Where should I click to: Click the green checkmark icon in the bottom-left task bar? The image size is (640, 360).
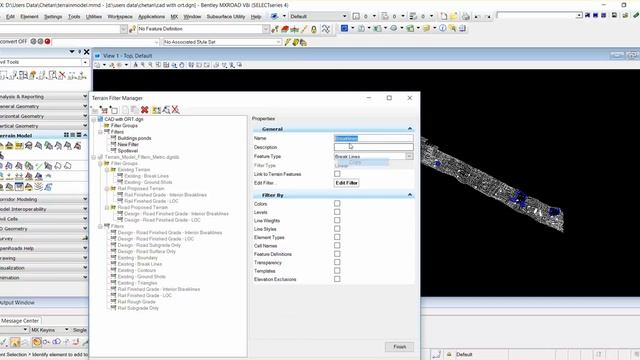click(x=3, y=342)
